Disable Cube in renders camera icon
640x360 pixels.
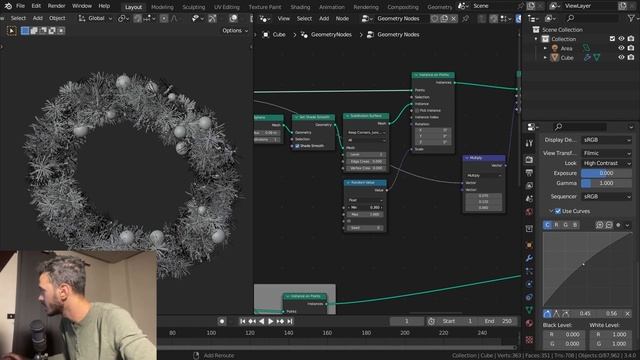coord(631,58)
